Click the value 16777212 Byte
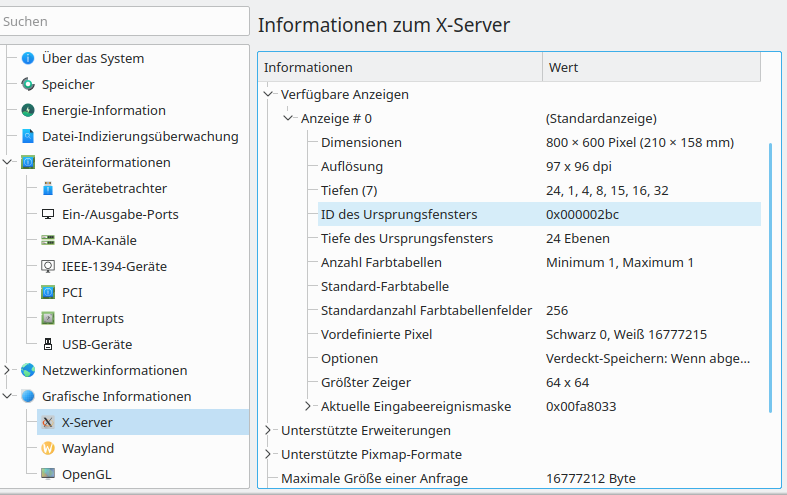Screen dimensions: 787x495 (591, 478)
